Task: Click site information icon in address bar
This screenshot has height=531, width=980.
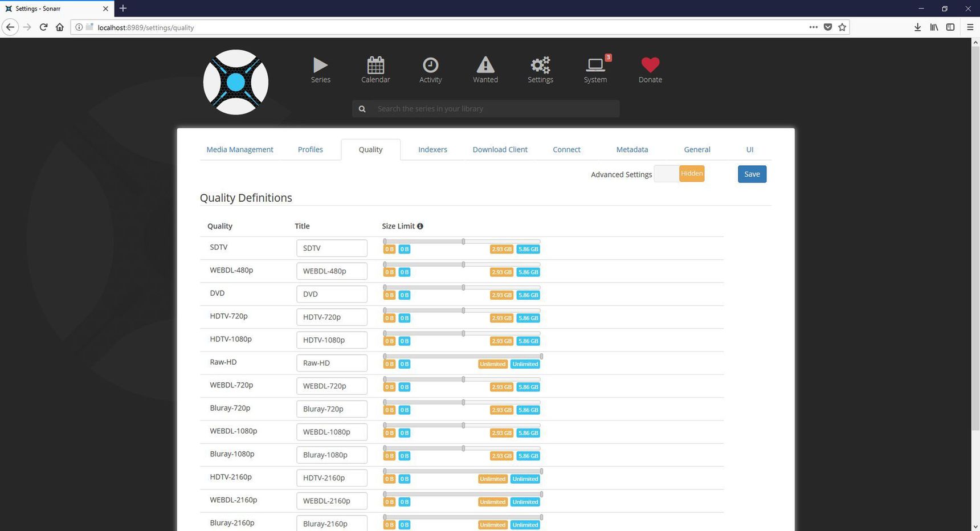Action: point(79,27)
